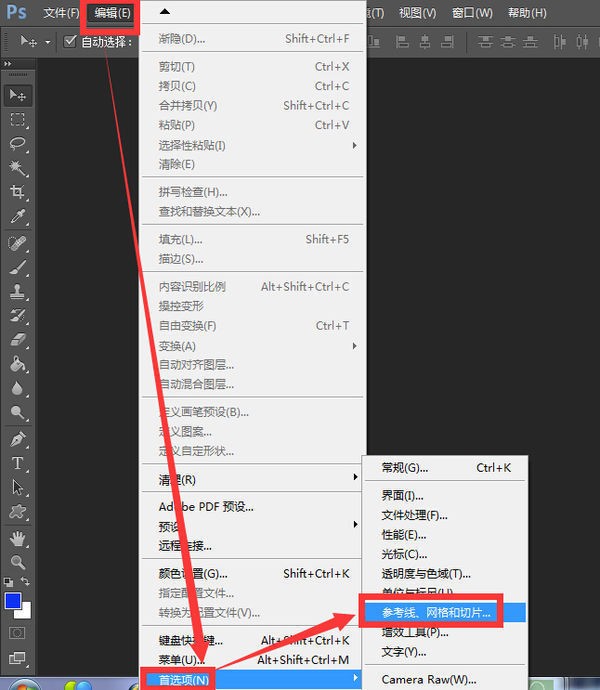Viewport: 600px width, 690px height.
Task: Select the Rectangular Marquee tool
Action: 18,119
